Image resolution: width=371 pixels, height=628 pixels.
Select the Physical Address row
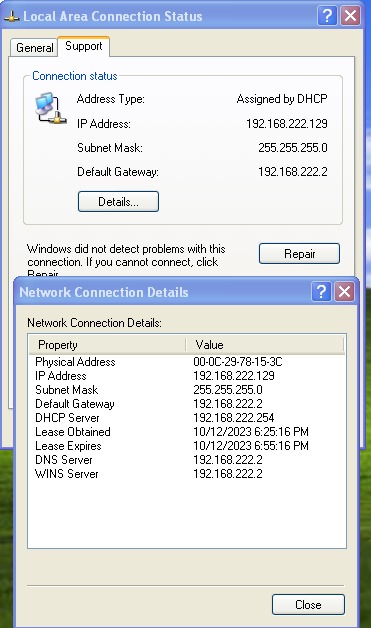pos(187,362)
